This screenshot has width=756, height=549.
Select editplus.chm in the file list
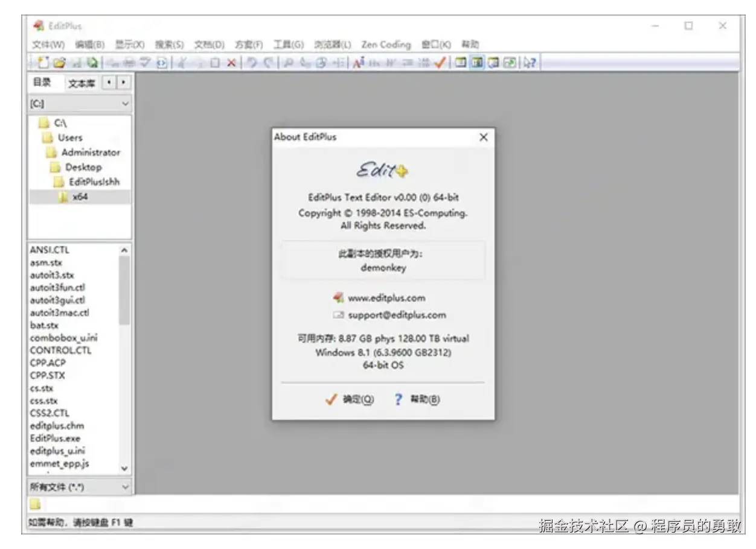coord(57,426)
